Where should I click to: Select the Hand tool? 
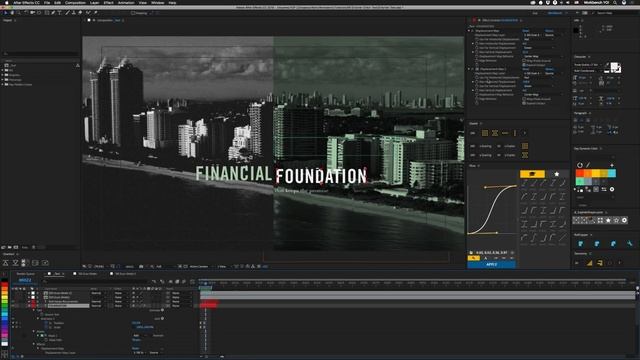click(x=12, y=13)
